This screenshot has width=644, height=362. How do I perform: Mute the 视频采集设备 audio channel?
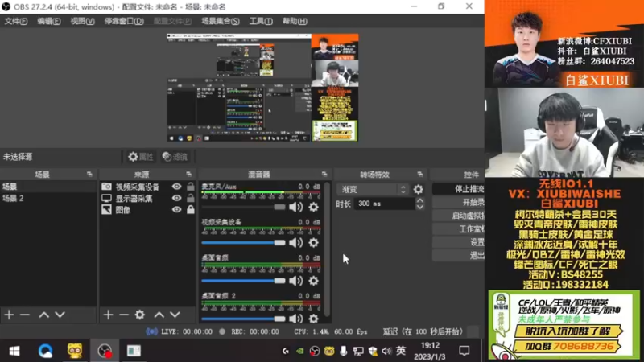click(295, 243)
